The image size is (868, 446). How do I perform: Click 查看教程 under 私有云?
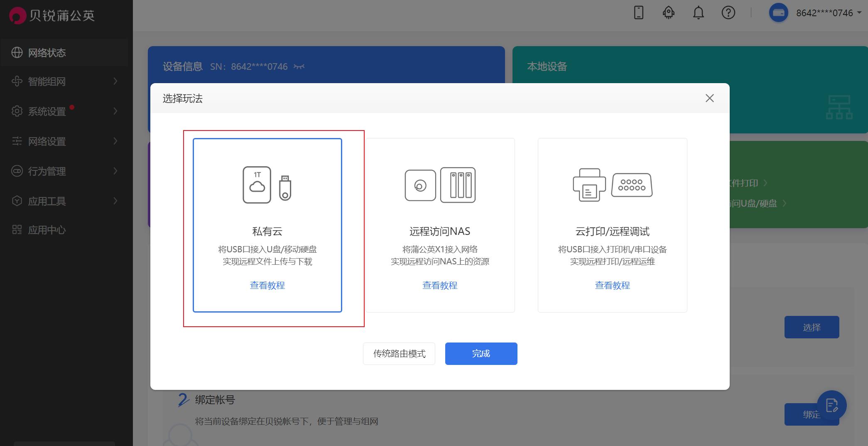coord(267,285)
